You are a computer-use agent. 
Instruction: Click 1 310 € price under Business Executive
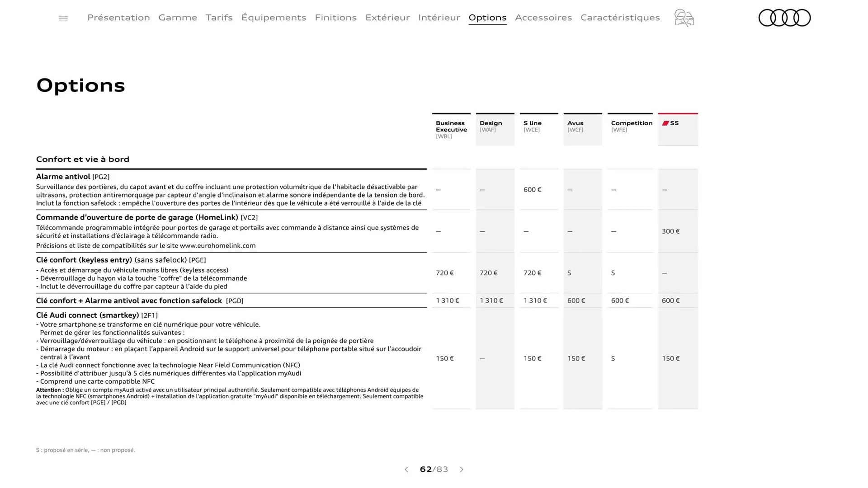pos(448,300)
